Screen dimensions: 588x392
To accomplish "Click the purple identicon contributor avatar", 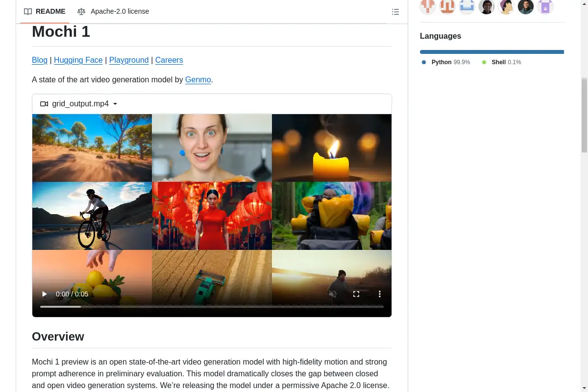I will [545, 6].
